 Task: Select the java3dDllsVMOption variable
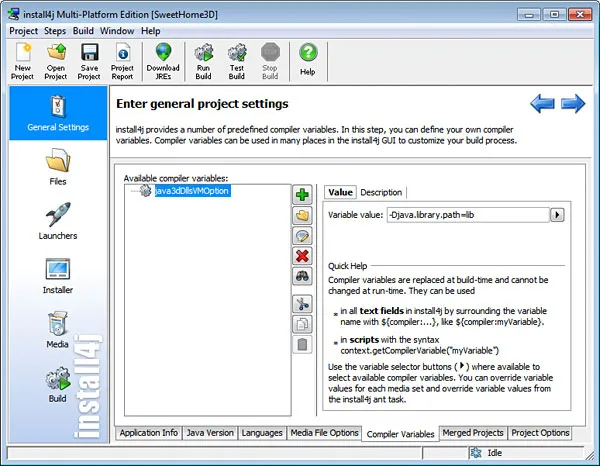(192, 191)
